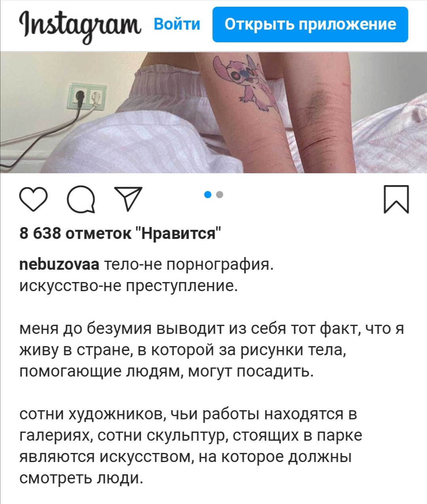Save post with bookmark icon
This screenshot has width=427, height=504.
[x=396, y=199]
